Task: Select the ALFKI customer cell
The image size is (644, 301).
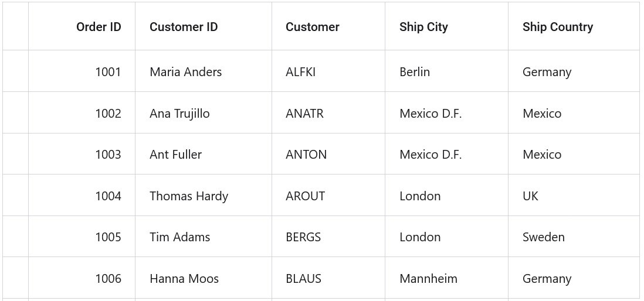Action: pos(300,72)
